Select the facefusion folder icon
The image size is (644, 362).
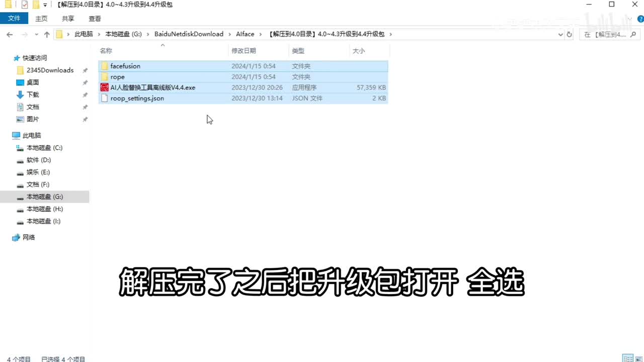105,66
